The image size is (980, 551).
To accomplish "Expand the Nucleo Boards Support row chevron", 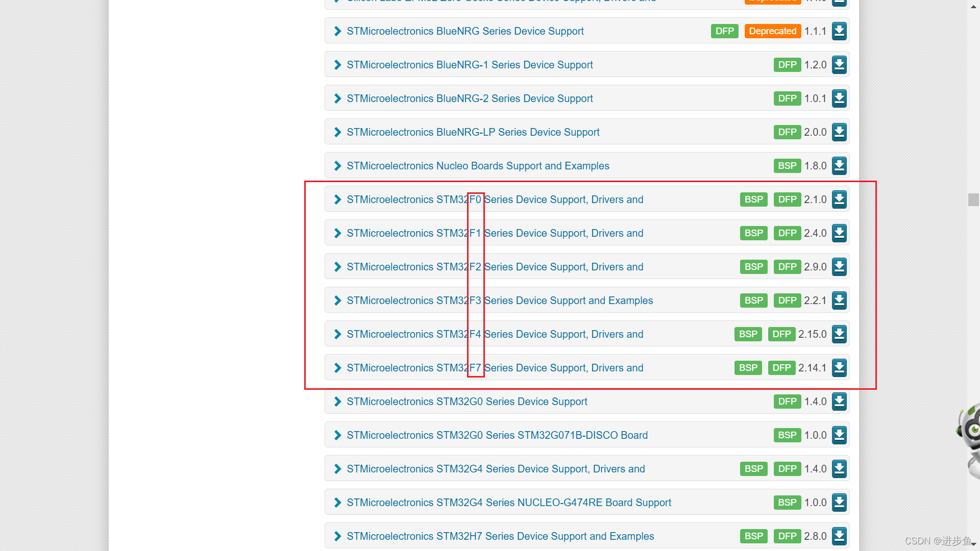I will point(337,166).
